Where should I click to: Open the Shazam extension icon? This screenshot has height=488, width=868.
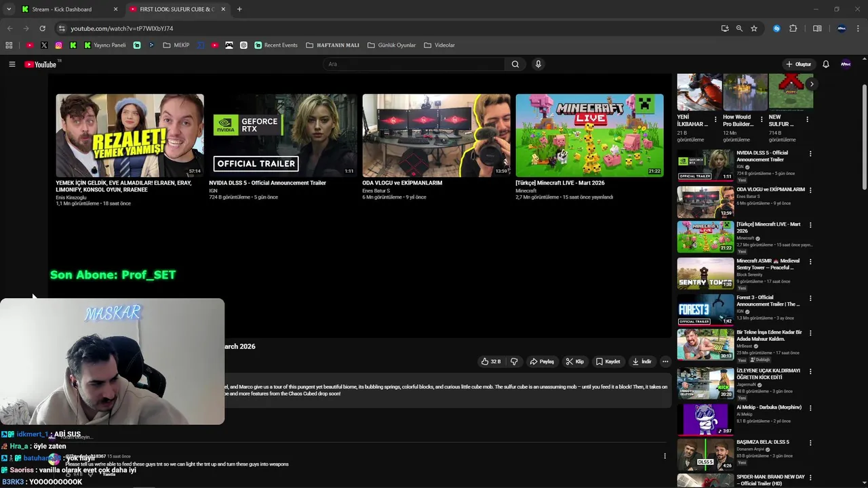coord(777,28)
